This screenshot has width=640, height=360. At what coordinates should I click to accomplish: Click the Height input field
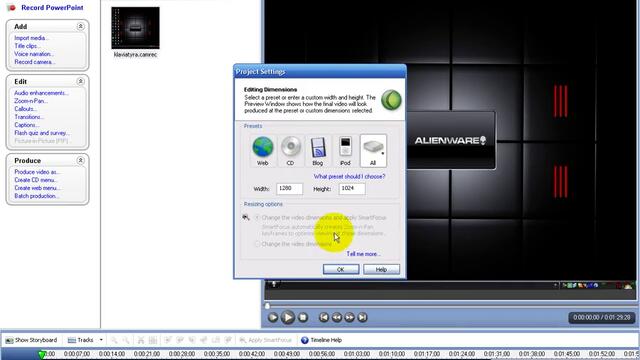coord(352,189)
